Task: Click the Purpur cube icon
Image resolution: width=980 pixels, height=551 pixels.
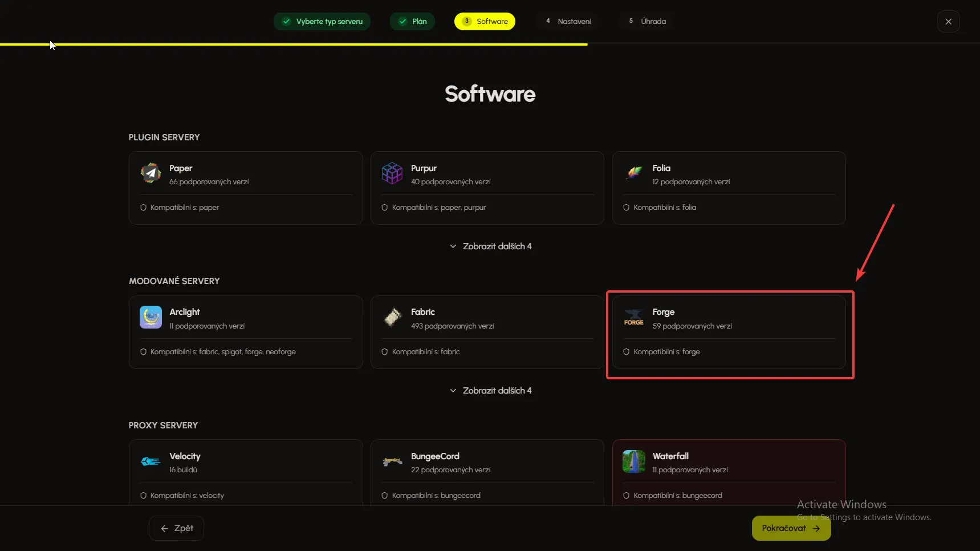Action: (392, 173)
